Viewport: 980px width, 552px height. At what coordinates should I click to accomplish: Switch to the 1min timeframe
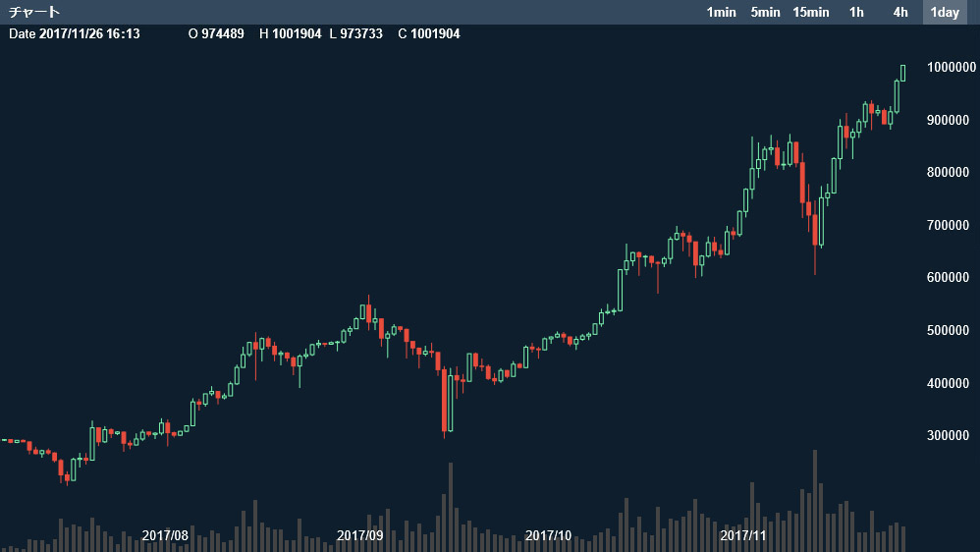tap(721, 12)
